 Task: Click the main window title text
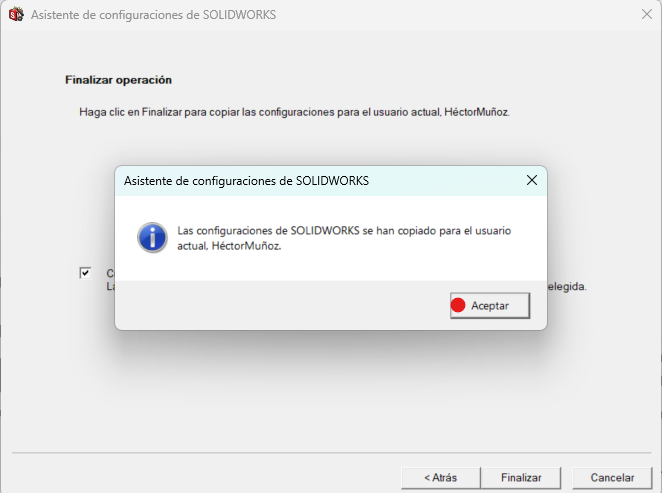tap(153, 15)
